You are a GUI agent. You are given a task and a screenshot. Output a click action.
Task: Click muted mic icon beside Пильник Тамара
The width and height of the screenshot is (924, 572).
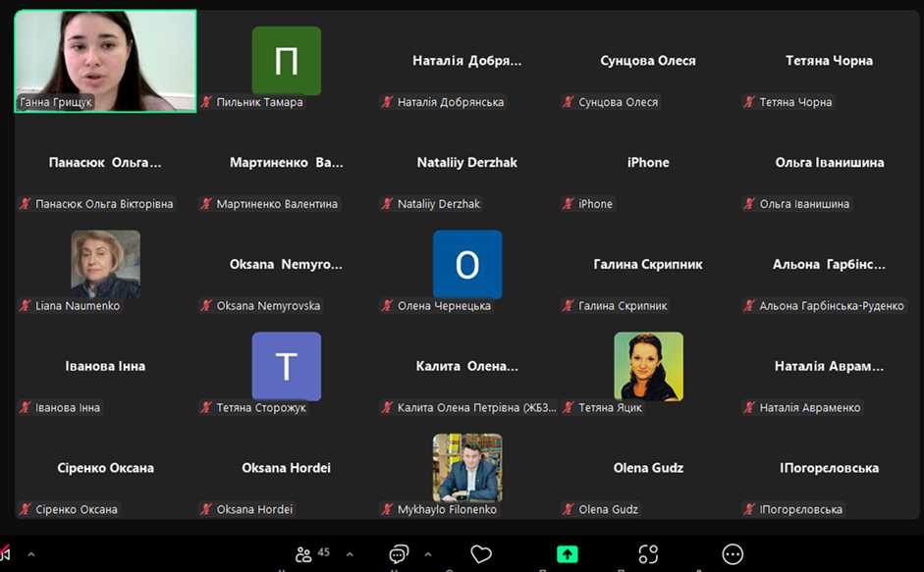point(207,102)
